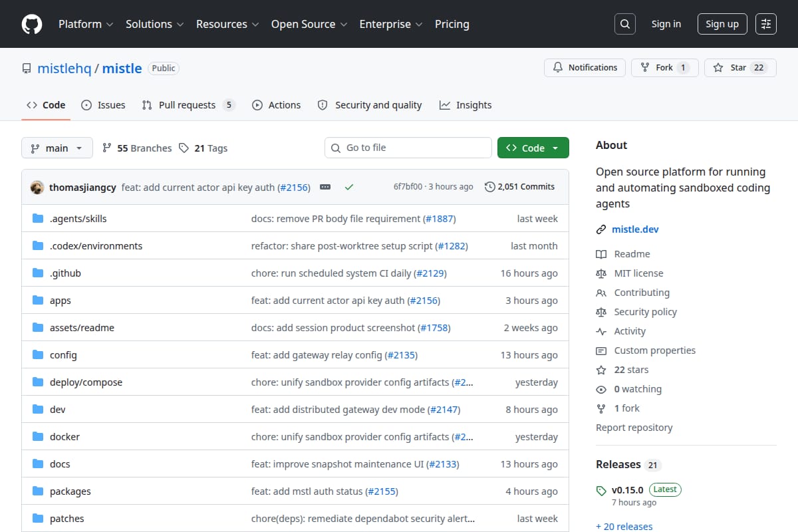Open the Open Source dropdown menu
Screen dimensions: 798x532
[309, 24]
